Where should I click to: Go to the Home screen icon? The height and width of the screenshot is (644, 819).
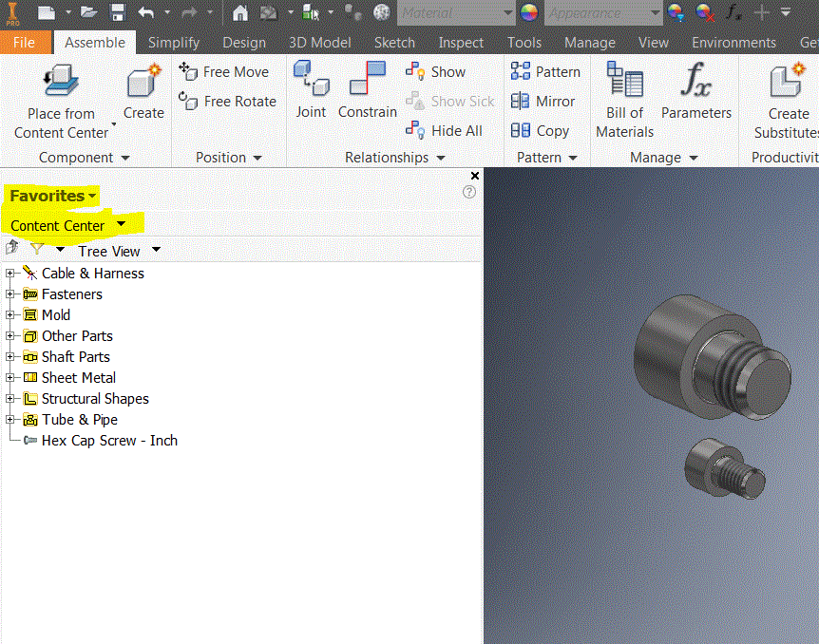240,12
